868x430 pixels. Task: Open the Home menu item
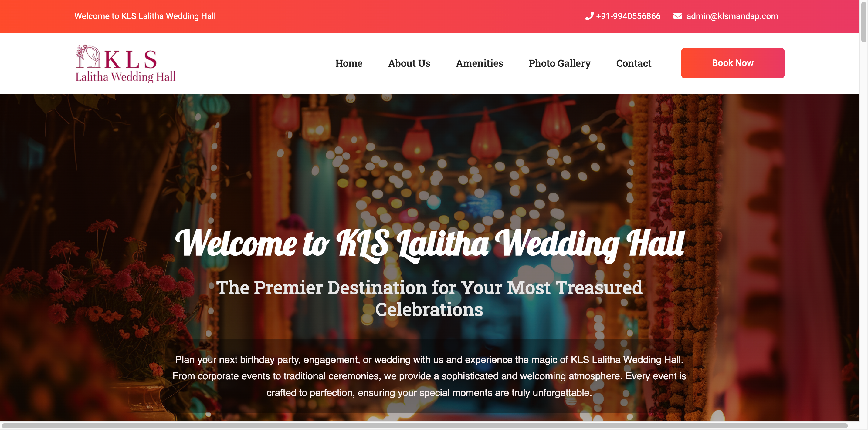pos(348,63)
